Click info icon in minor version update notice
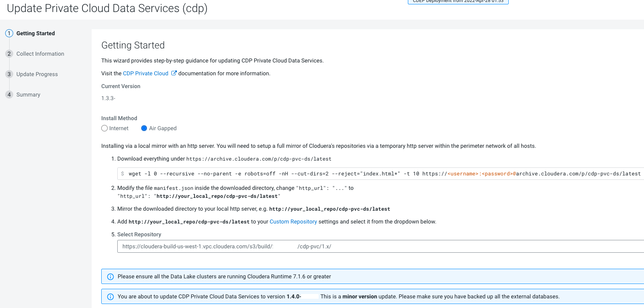This screenshot has height=308, width=644. pyautogui.click(x=110, y=297)
